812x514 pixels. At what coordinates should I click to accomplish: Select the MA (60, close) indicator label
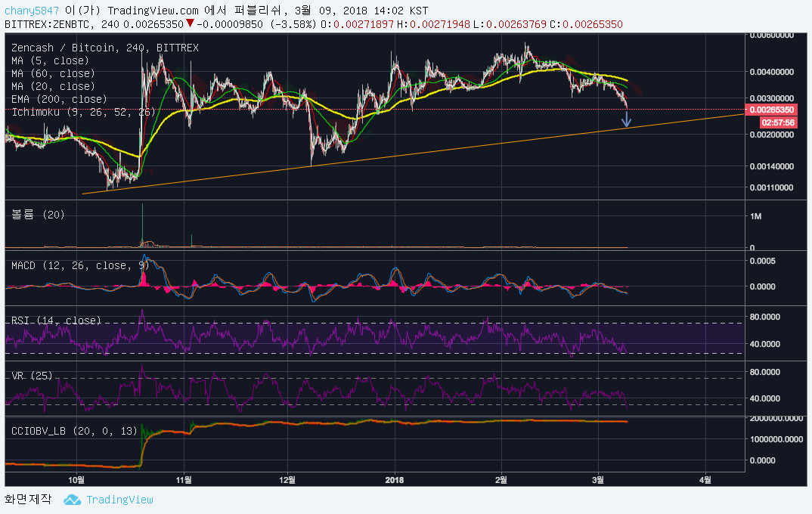coord(53,73)
